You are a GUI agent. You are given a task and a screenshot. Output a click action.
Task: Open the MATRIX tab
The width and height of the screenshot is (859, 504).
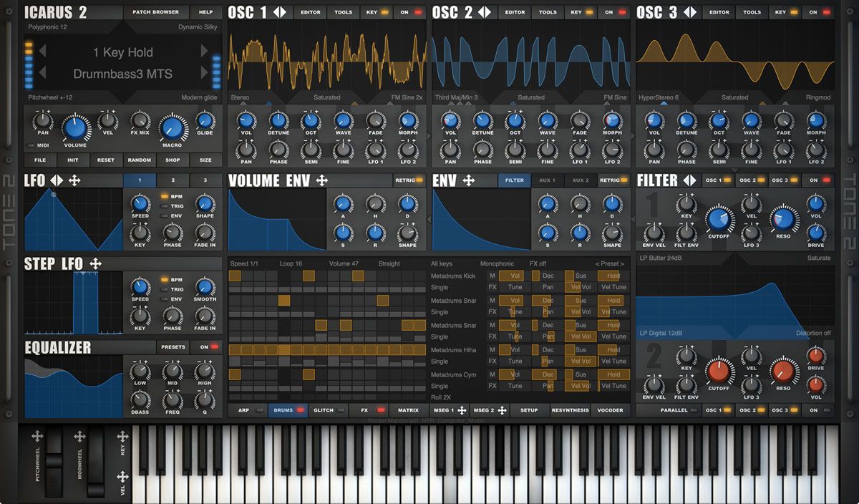(x=408, y=410)
